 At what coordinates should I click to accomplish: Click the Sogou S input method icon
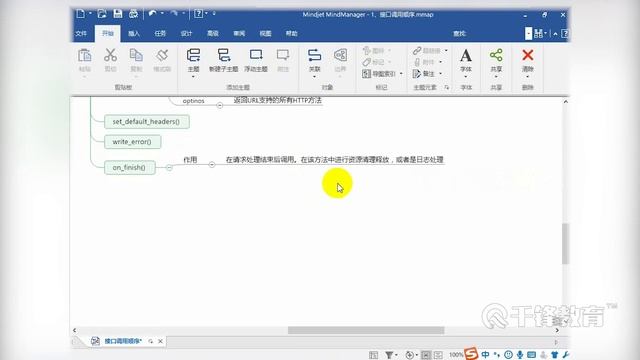[x=471, y=353]
